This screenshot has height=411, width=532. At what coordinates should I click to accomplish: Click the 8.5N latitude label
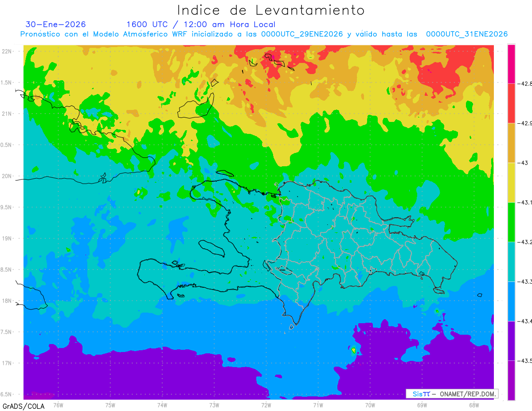tap(7, 270)
